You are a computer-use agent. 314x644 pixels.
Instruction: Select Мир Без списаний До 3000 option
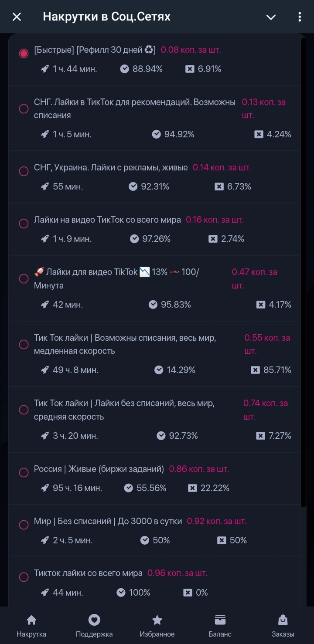(24, 525)
